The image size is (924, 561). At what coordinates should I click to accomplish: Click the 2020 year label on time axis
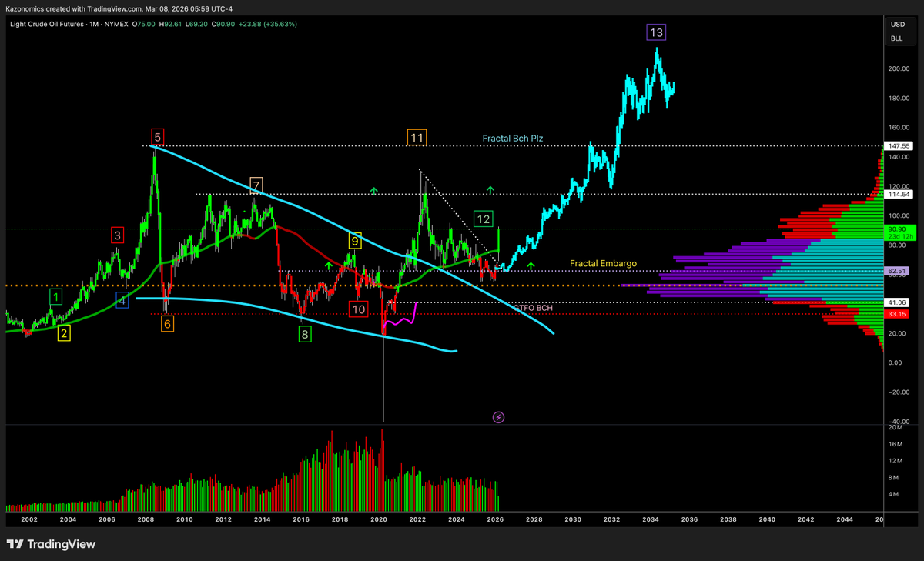pyautogui.click(x=378, y=520)
